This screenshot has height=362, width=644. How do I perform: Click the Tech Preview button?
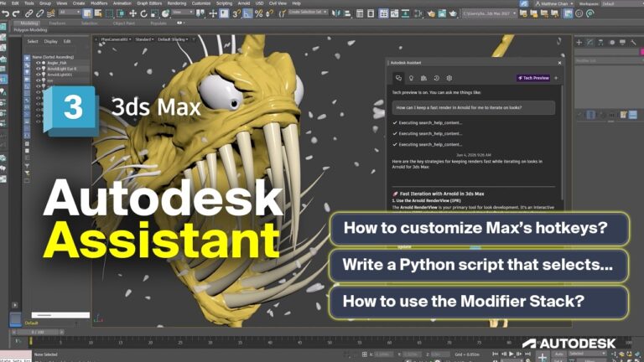533,78
